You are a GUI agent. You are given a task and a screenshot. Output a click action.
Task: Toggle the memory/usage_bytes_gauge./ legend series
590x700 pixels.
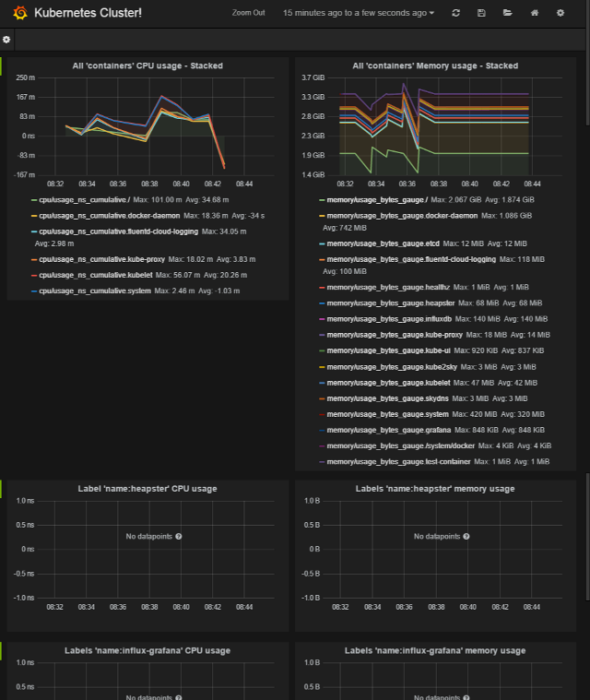pyautogui.click(x=377, y=200)
